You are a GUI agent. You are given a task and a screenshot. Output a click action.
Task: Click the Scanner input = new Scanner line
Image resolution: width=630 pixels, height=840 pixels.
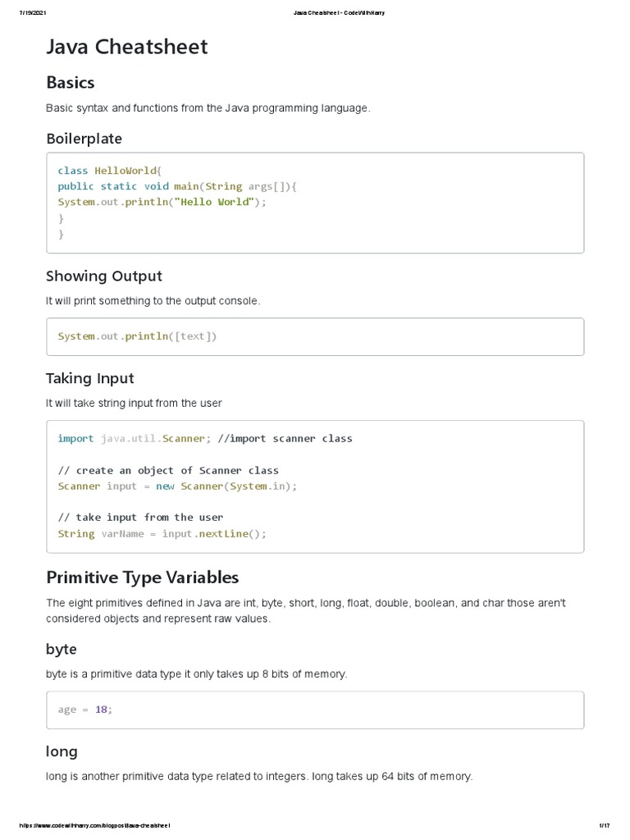(177, 486)
